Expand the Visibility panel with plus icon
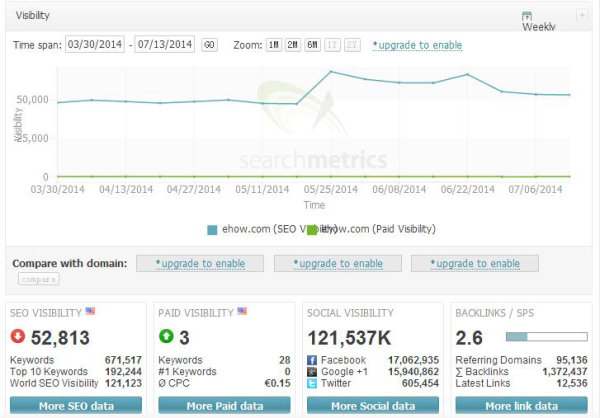Screen dimensions: 600x418 [x=582, y=15]
